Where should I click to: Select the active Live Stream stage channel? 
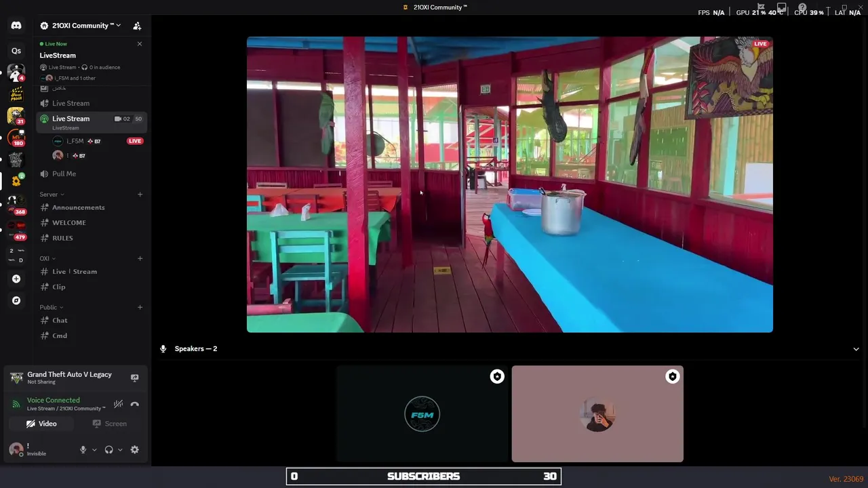tap(92, 123)
